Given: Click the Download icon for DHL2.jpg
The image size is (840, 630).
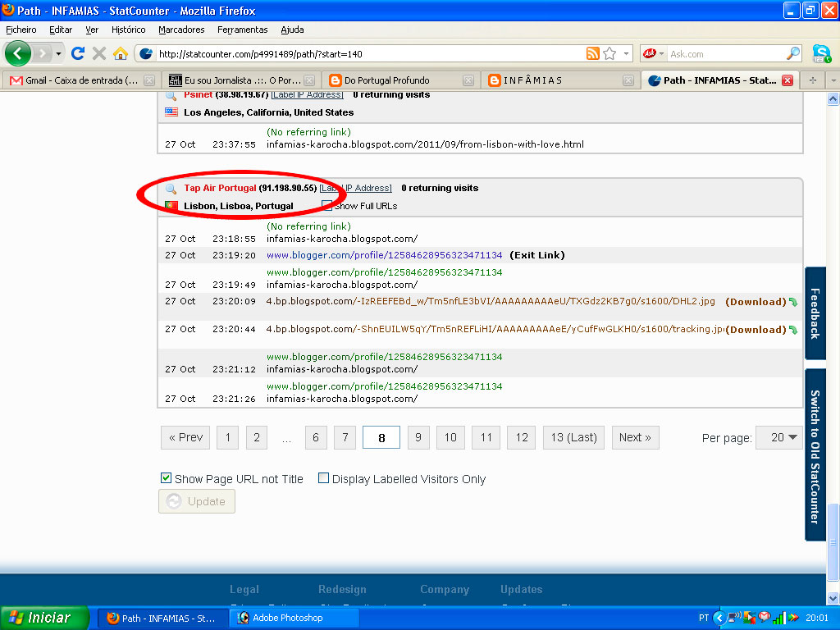Looking at the screenshot, I should tap(793, 302).
